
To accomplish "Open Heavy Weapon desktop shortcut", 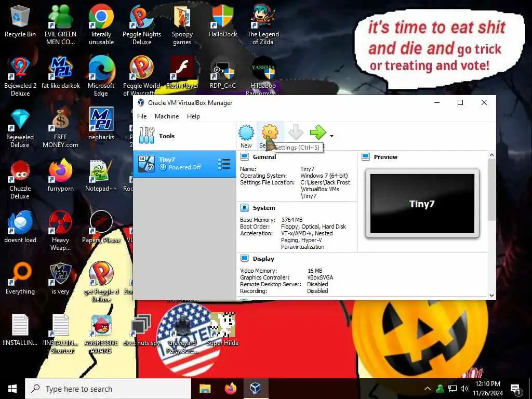I will coord(60,231).
